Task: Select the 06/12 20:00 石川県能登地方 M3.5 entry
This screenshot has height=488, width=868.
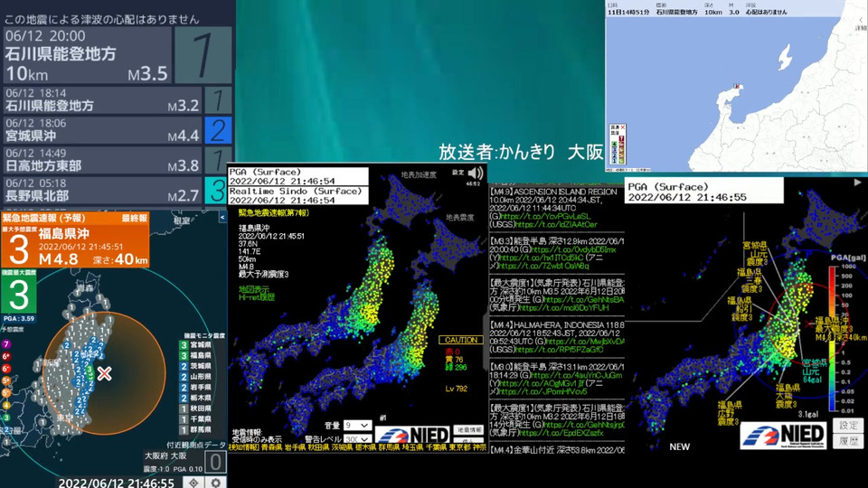Action: (87, 55)
